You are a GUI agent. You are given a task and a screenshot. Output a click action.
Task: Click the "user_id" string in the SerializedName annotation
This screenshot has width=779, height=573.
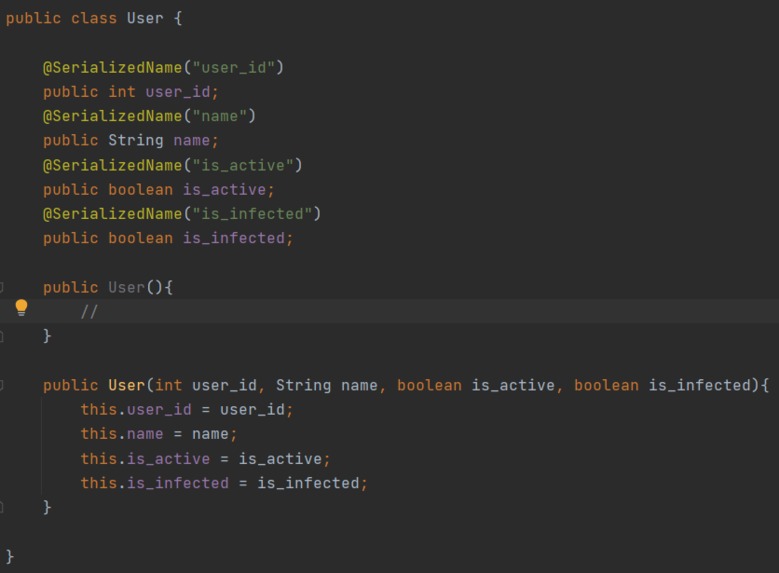234,67
